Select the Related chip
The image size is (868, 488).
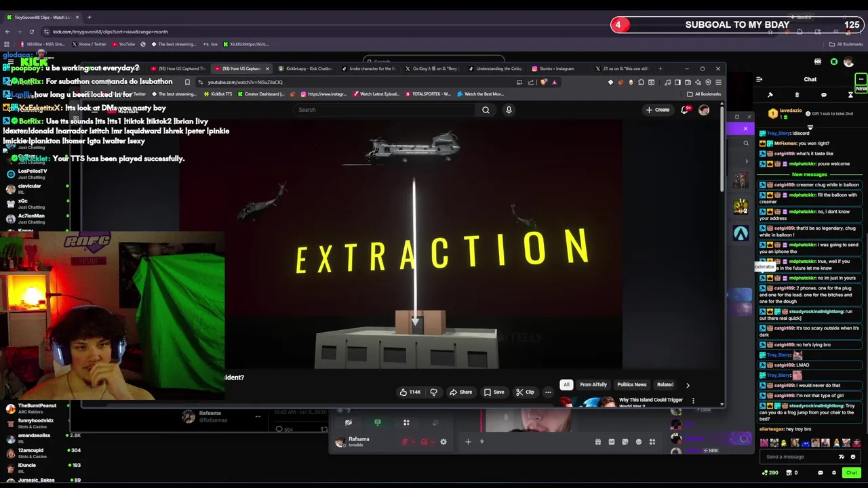pyautogui.click(x=665, y=385)
